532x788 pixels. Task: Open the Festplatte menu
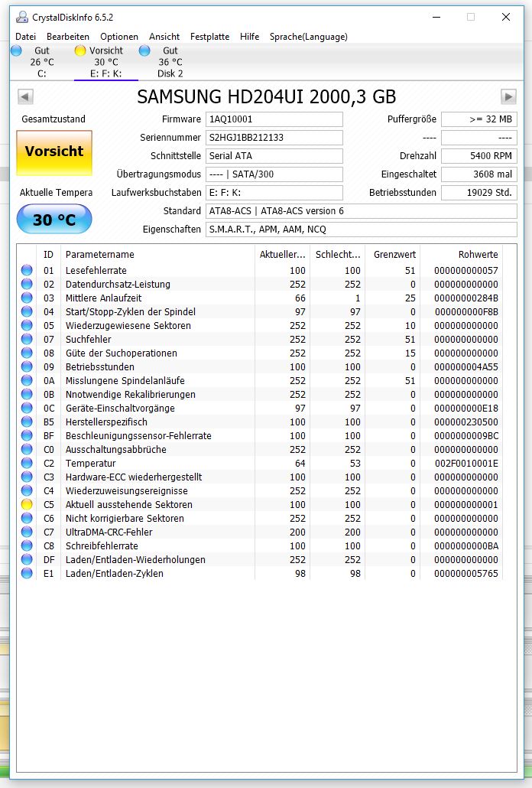pos(209,37)
